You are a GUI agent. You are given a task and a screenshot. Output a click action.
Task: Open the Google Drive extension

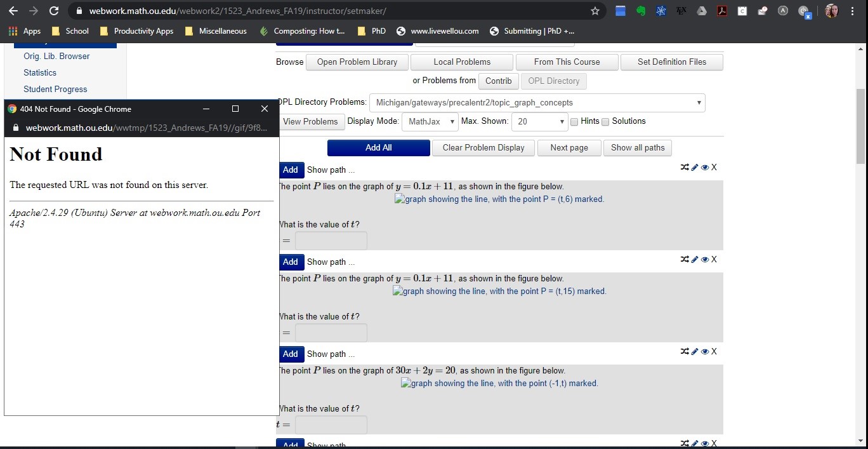[702, 11]
